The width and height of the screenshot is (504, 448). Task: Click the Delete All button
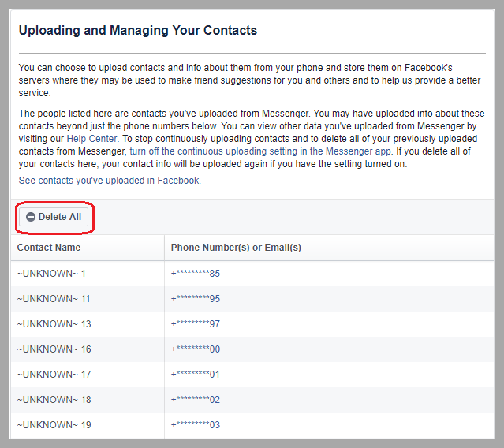[54, 217]
